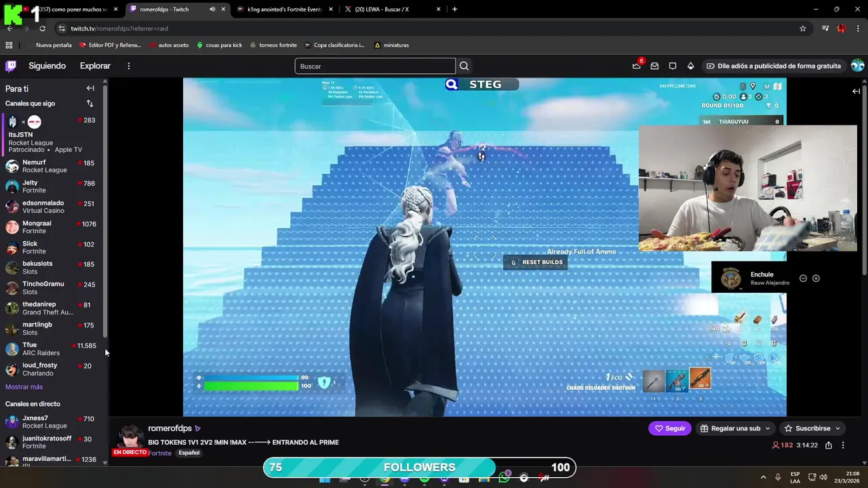This screenshot has width=868, height=488.
Task: Open Nemurf Rocket League channel
Action: [x=52, y=166]
